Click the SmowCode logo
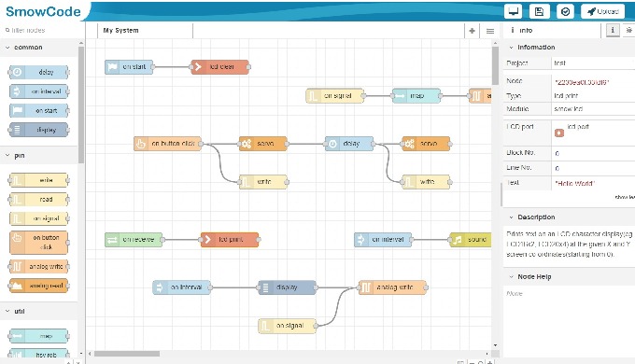Screen dimensions: 635x364 coord(43,11)
